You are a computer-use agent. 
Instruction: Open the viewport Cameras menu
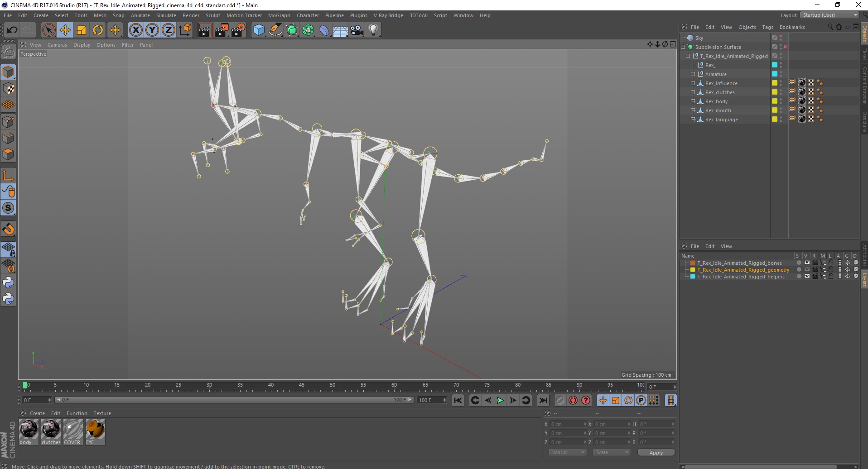pos(57,45)
